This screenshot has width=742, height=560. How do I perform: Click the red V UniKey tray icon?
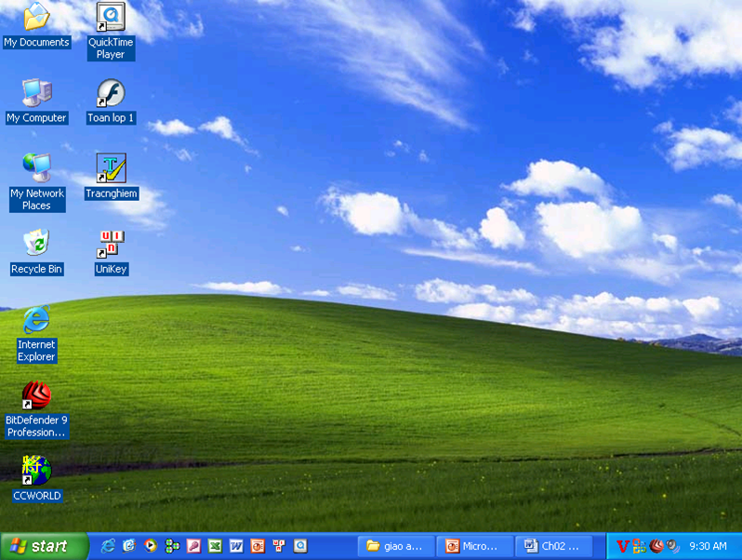click(x=622, y=546)
